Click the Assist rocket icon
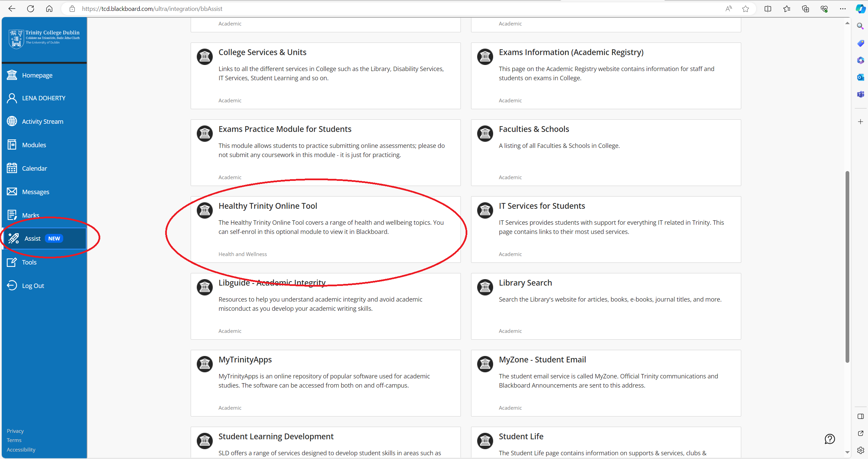This screenshot has width=868, height=459. 14,238
